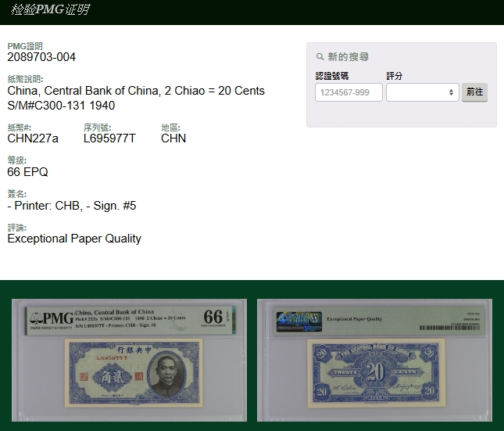The image size is (504, 431).
Task: Click the search magnifier icon beside 新的搜尋
Action: (320, 57)
